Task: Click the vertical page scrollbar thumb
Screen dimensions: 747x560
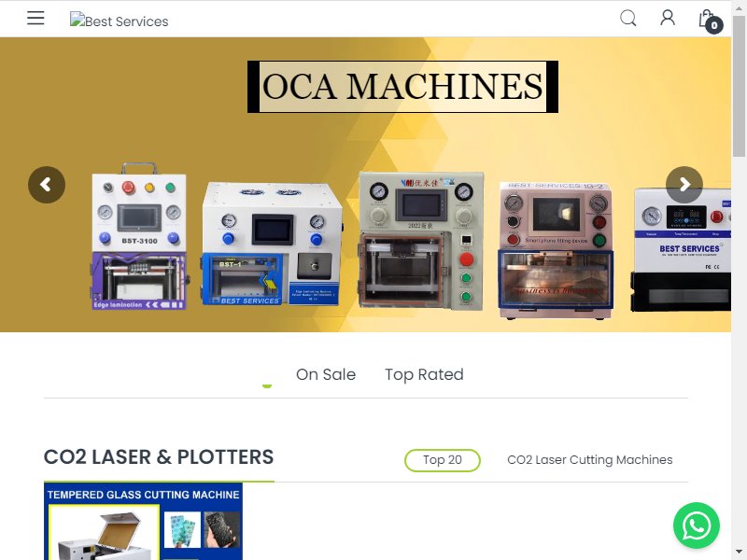Action: tap(739, 86)
